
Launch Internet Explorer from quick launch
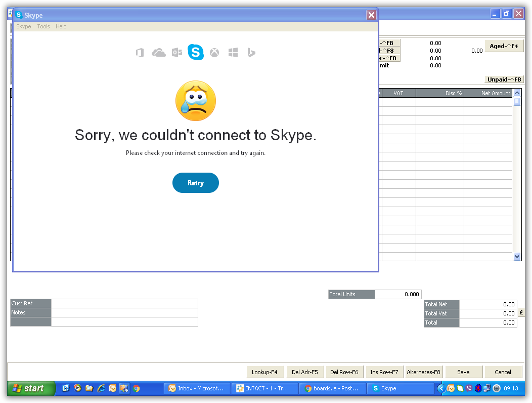pyautogui.click(x=101, y=388)
